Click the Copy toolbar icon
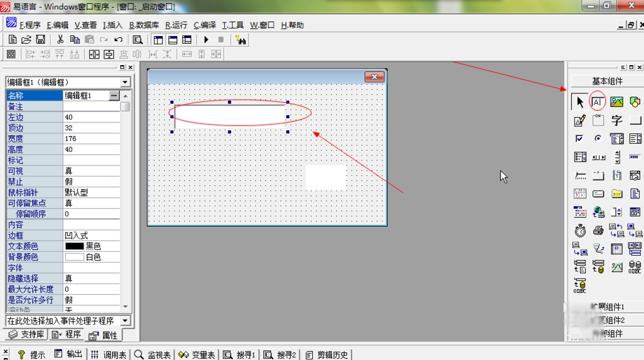This screenshot has width=644, height=360. 75,40
